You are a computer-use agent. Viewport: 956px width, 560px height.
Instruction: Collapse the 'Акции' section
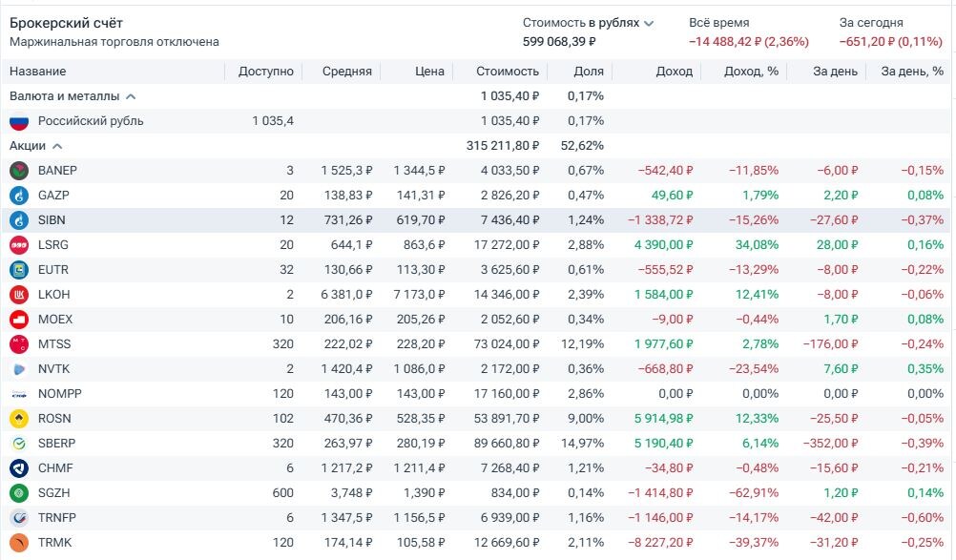pyautogui.click(x=57, y=146)
